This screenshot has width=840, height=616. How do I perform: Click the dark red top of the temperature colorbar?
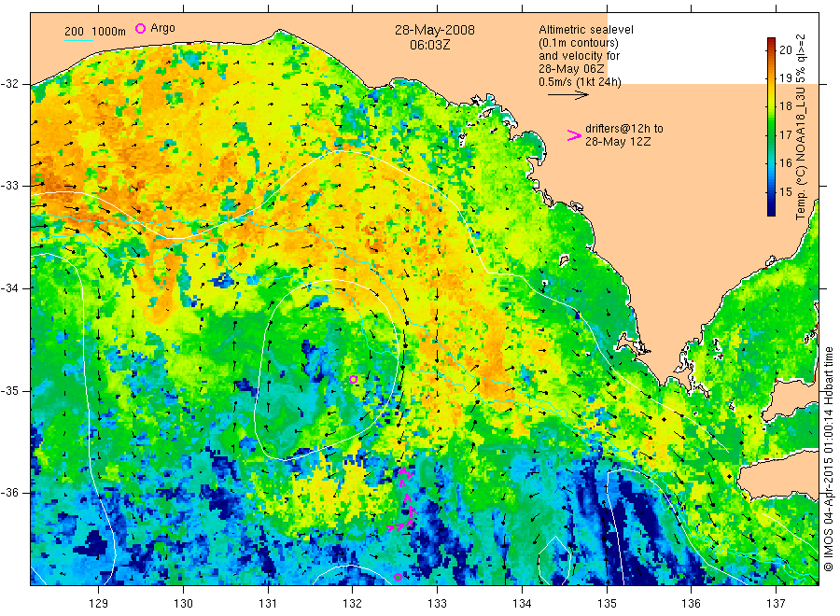pos(772,41)
